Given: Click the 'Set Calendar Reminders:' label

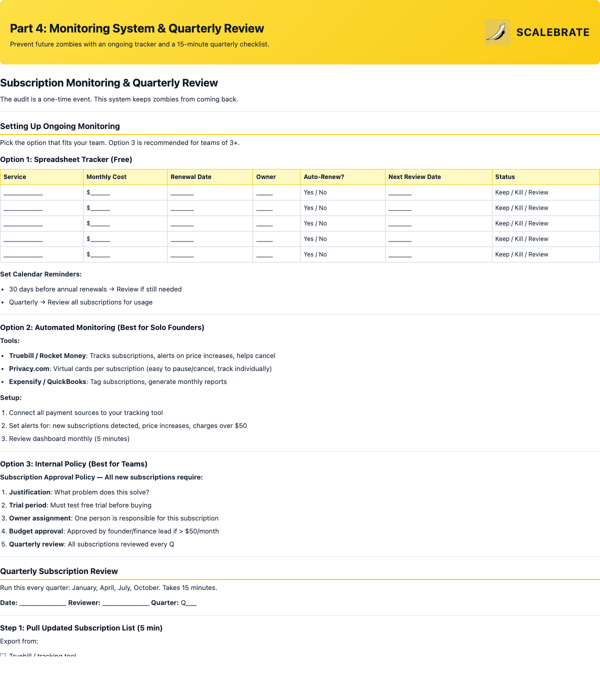Looking at the screenshot, I should (x=41, y=274).
